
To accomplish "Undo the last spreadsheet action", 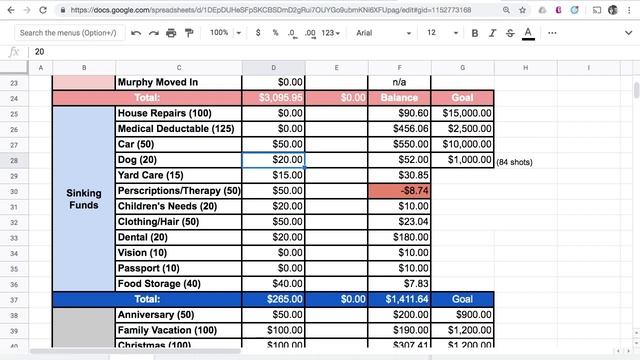I will click(x=136, y=33).
